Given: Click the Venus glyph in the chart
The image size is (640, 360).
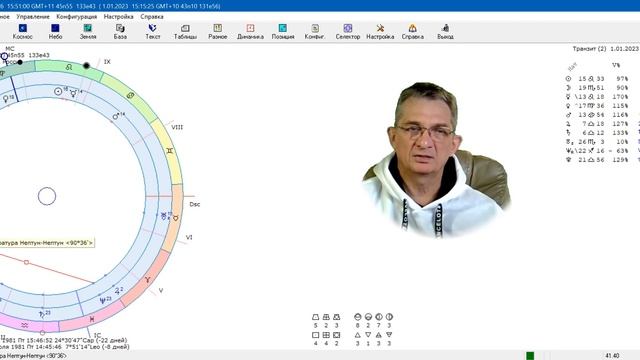Looking at the screenshot, I should click(6, 99).
